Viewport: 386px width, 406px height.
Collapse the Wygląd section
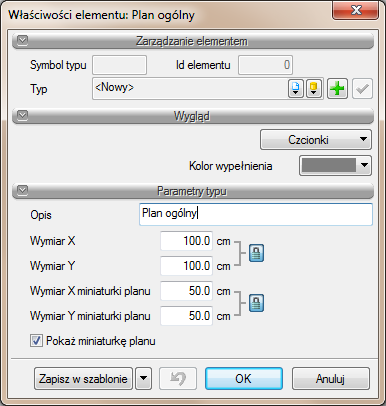coord(22,115)
